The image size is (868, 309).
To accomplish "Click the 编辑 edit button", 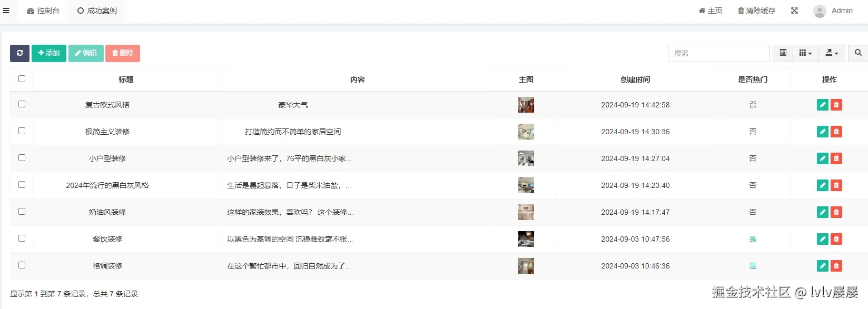I will pyautogui.click(x=86, y=53).
